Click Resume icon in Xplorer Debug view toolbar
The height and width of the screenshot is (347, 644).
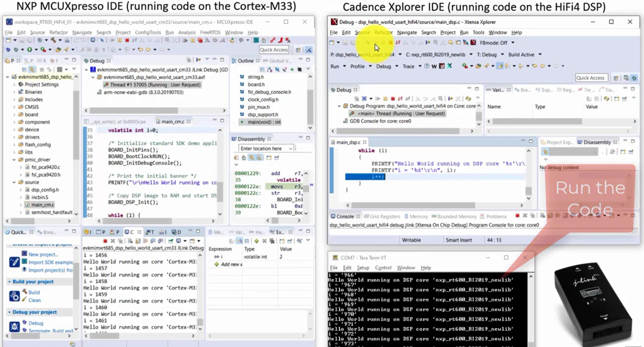click(x=378, y=99)
